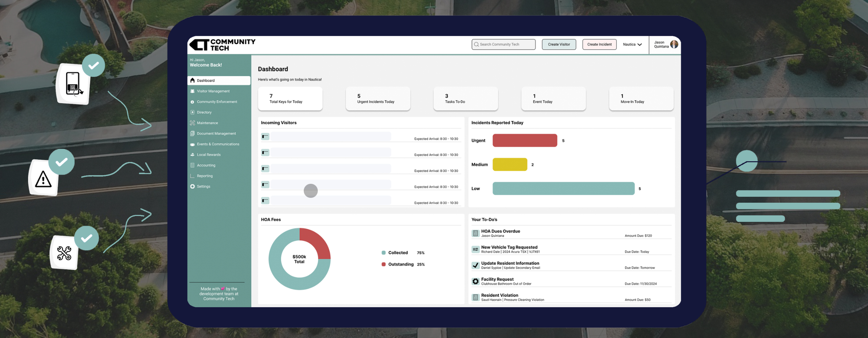Open Visitor Management from the sidebar
The image size is (868, 338).
click(x=212, y=91)
